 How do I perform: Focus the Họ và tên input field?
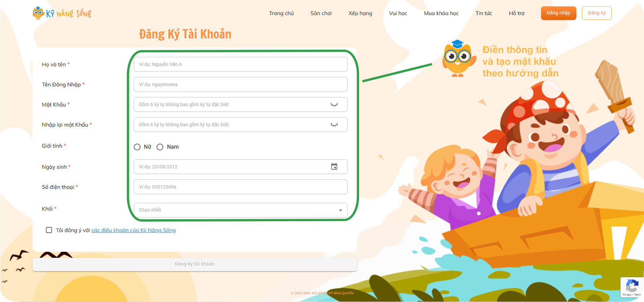(x=241, y=64)
